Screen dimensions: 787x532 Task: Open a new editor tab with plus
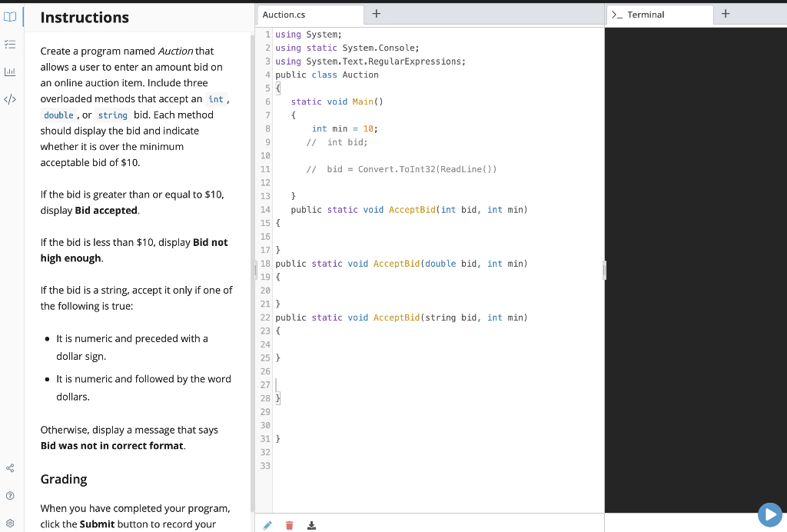click(376, 13)
